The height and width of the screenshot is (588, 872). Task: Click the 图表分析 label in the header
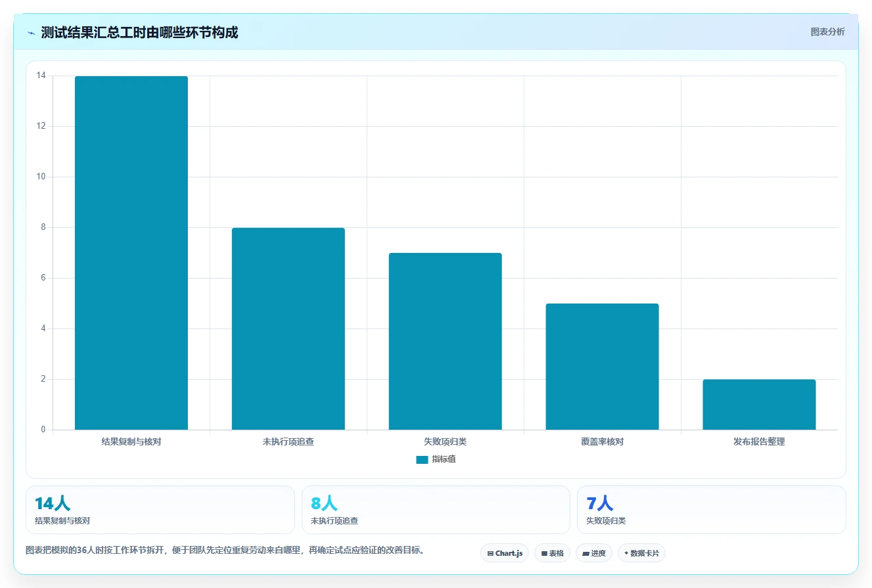tap(827, 32)
